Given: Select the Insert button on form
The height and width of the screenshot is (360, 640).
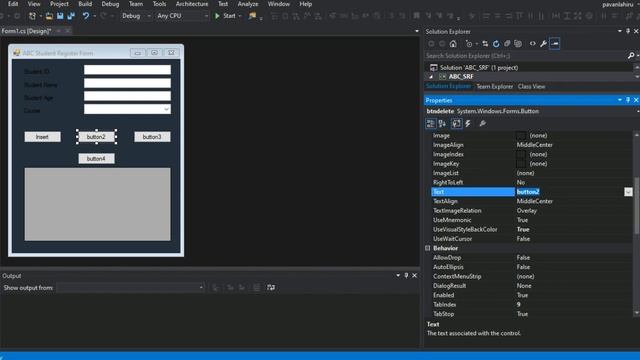Looking at the screenshot, I should pyautogui.click(x=42, y=137).
